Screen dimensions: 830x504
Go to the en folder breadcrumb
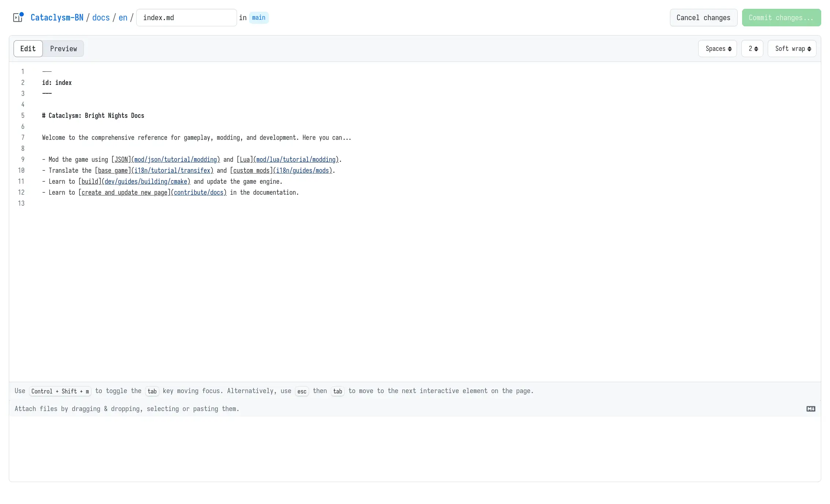123,18
